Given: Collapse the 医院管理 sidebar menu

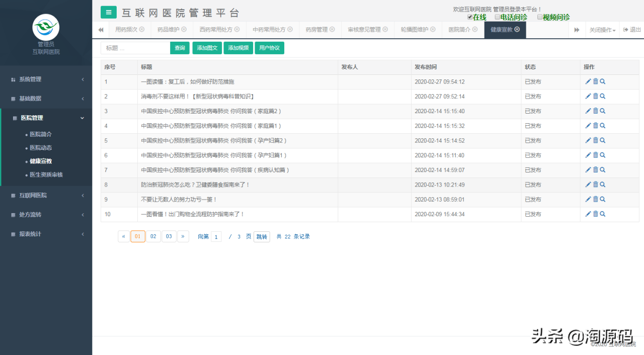Looking at the screenshot, I should (46, 118).
